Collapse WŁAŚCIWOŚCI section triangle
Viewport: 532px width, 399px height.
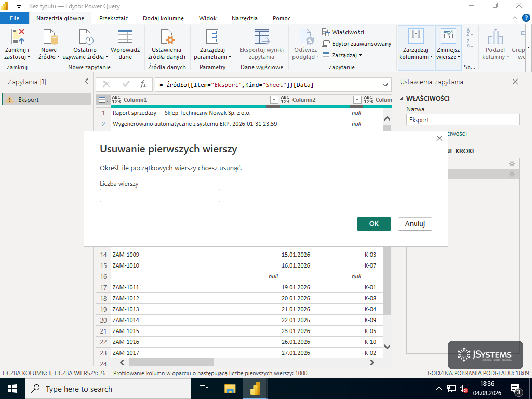402,98
